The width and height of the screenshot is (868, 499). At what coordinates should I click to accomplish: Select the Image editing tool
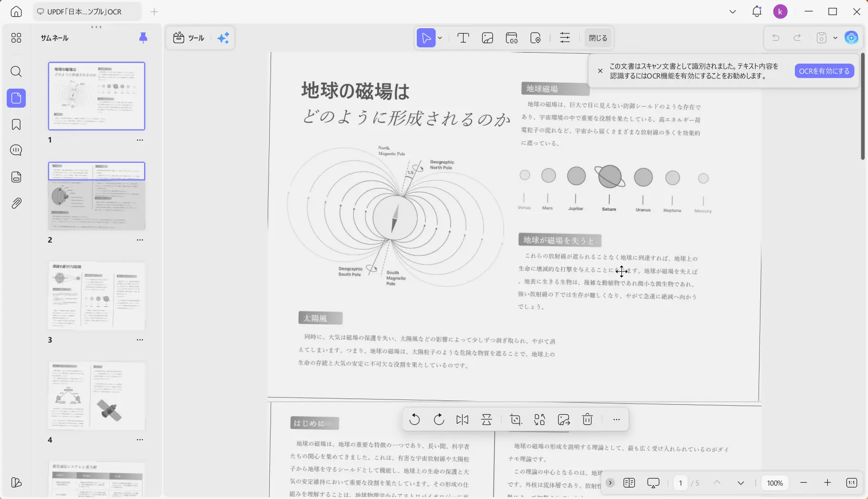(488, 38)
